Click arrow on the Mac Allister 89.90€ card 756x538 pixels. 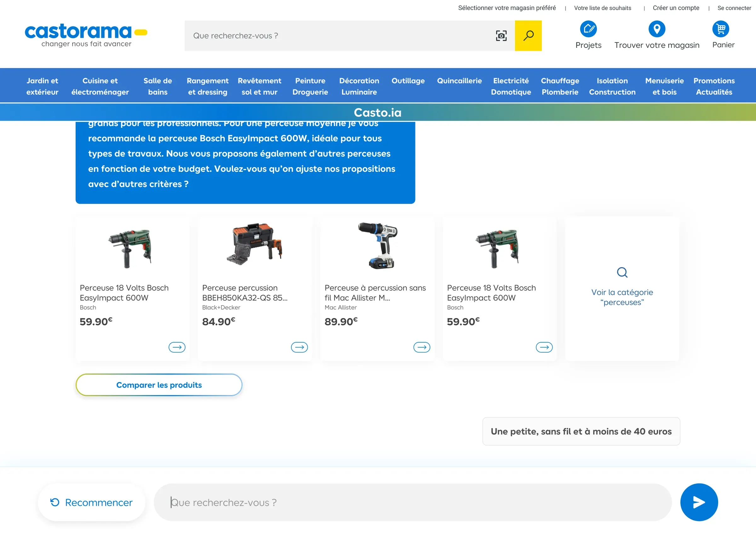(x=422, y=347)
